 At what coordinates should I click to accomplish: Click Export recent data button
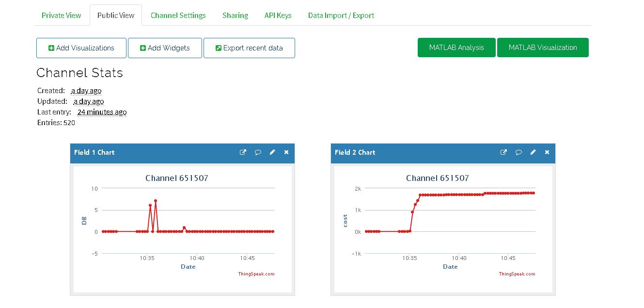click(x=249, y=48)
